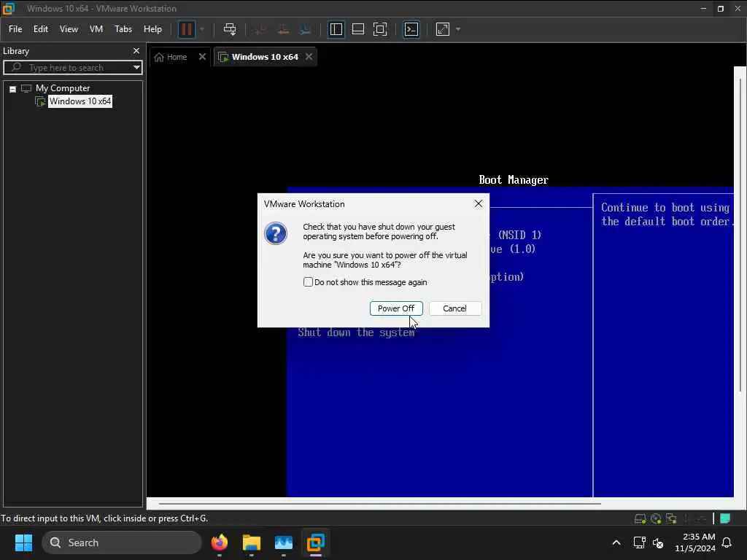Viewport: 747px width, 560px height.
Task: Click the horizontal scrollbar below VM view
Action: coord(379,503)
